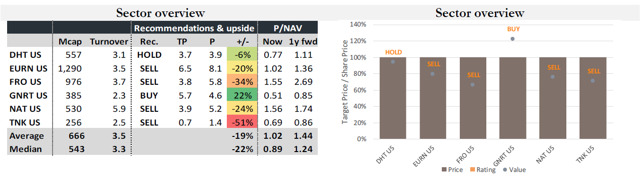The image size is (644, 180).
Task: Click the BUY label above GNRT US bar
Action: click(513, 29)
